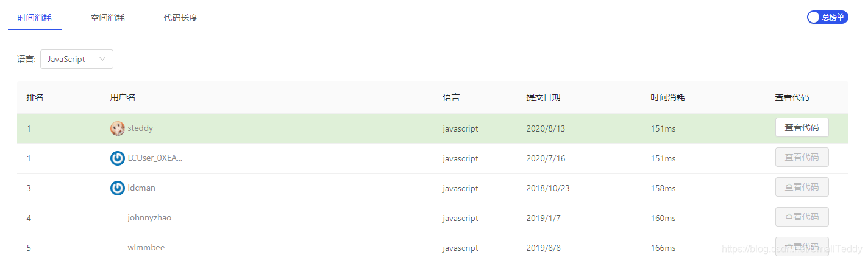Click javascript cell in steddy row
This screenshot has height=260, width=868.
coord(460,129)
